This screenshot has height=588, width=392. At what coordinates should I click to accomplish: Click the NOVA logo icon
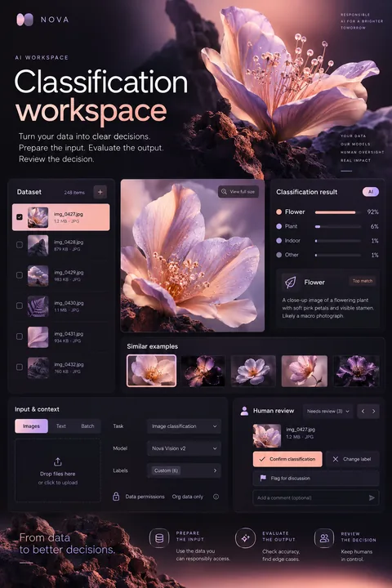[x=24, y=20]
